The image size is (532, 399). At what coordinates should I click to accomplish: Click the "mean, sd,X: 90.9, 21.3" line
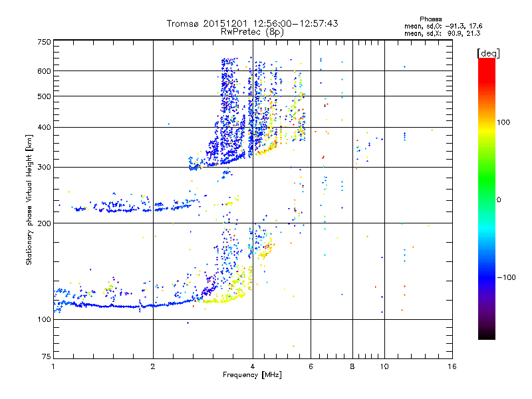(x=442, y=33)
